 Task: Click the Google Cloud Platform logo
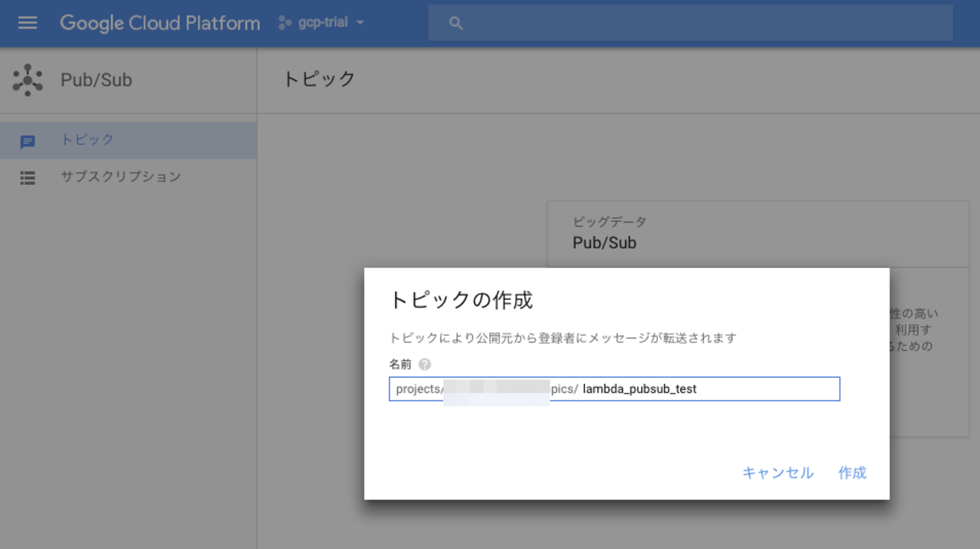tap(160, 23)
